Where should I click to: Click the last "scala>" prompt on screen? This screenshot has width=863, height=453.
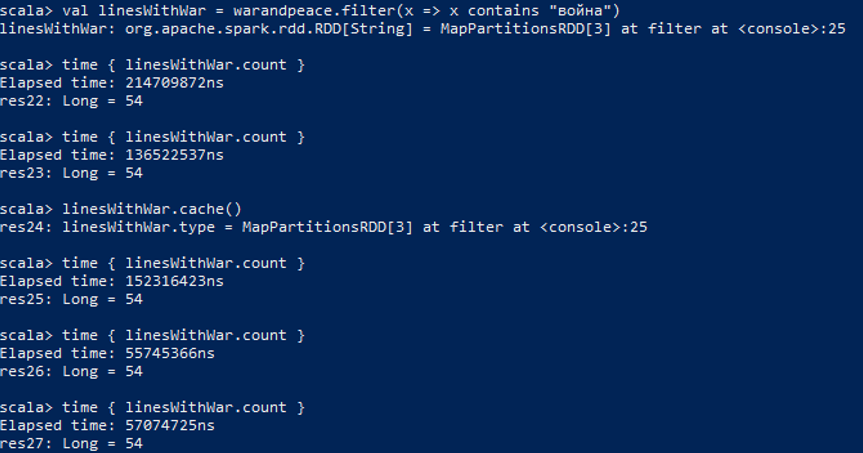point(26,407)
